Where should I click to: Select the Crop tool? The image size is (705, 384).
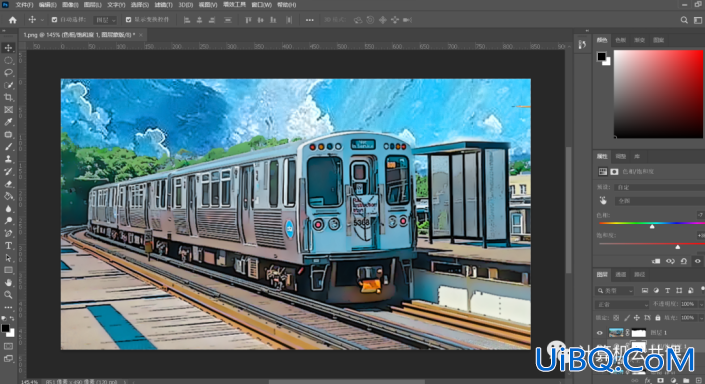tap(8, 97)
